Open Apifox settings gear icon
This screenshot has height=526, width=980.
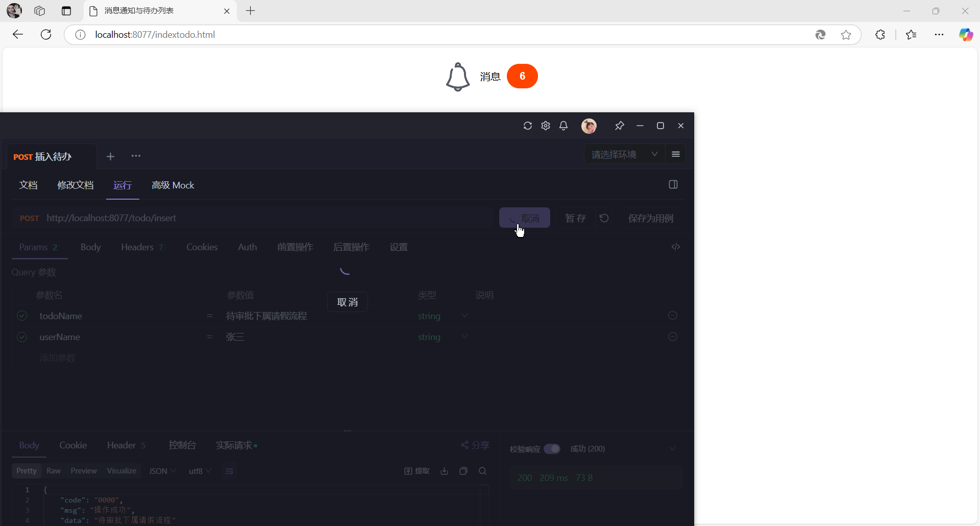546,126
